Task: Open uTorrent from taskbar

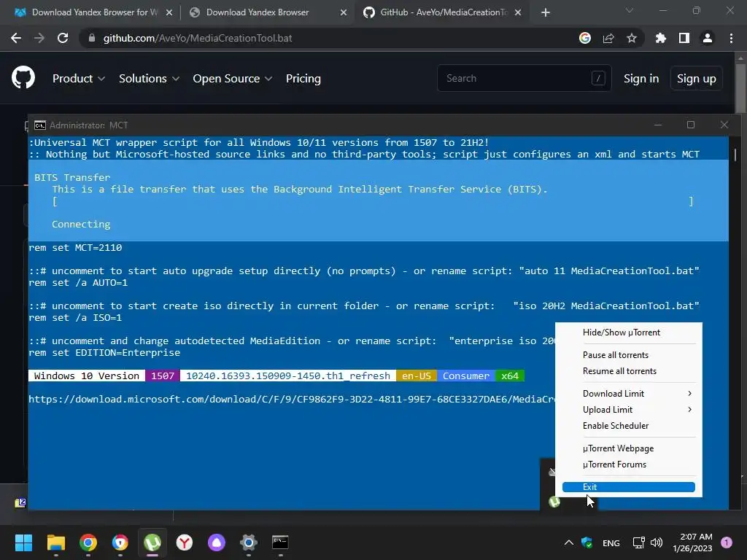Action: tap(152, 542)
